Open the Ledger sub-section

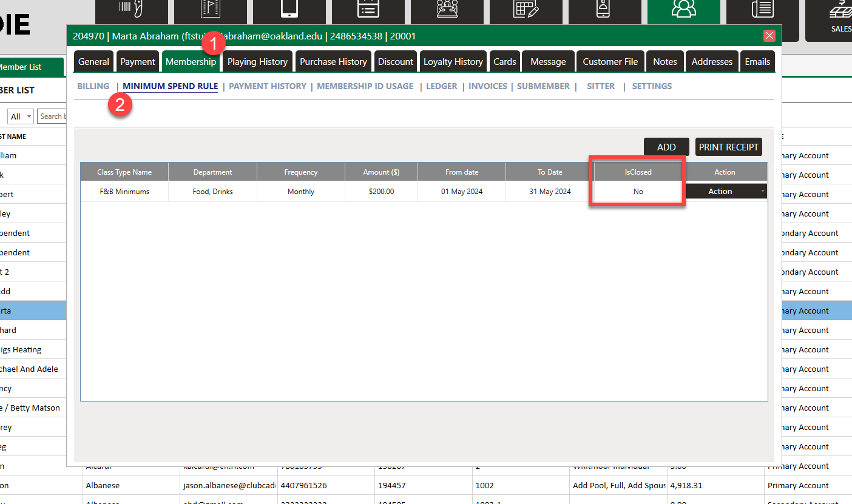441,87
